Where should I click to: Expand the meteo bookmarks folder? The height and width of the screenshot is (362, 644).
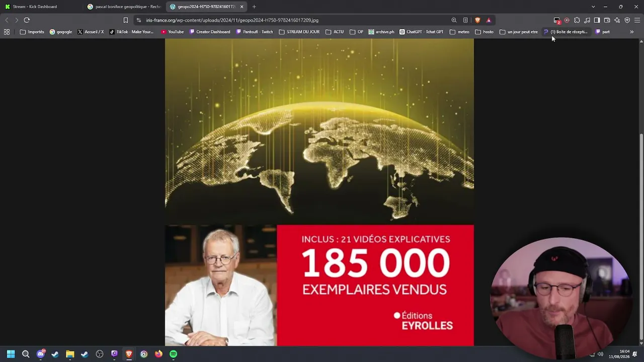tap(459, 32)
